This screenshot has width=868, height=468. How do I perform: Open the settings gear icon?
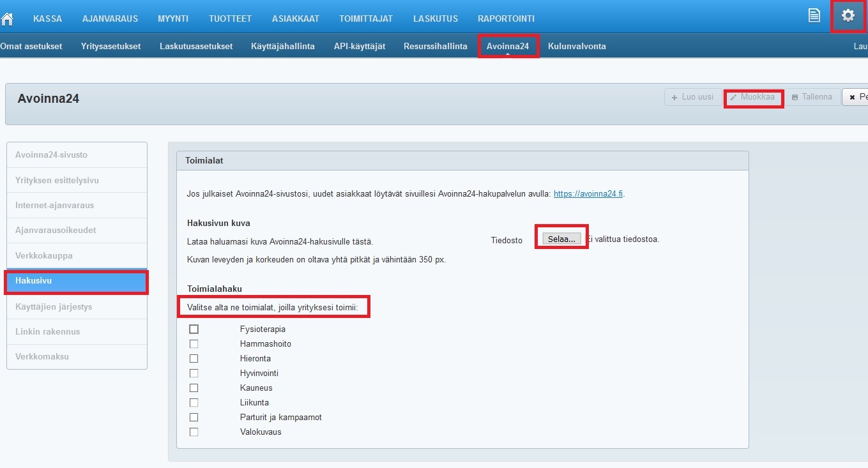[x=848, y=16]
